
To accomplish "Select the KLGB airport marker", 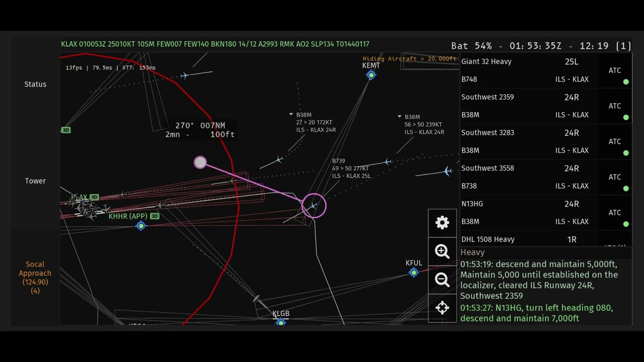I will (x=281, y=322).
